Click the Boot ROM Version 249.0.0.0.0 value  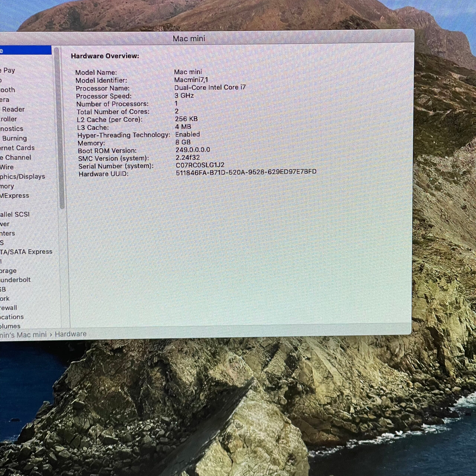[193, 150]
